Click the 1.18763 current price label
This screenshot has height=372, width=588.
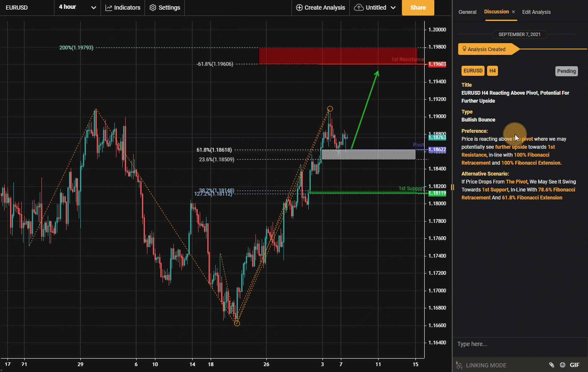point(437,137)
